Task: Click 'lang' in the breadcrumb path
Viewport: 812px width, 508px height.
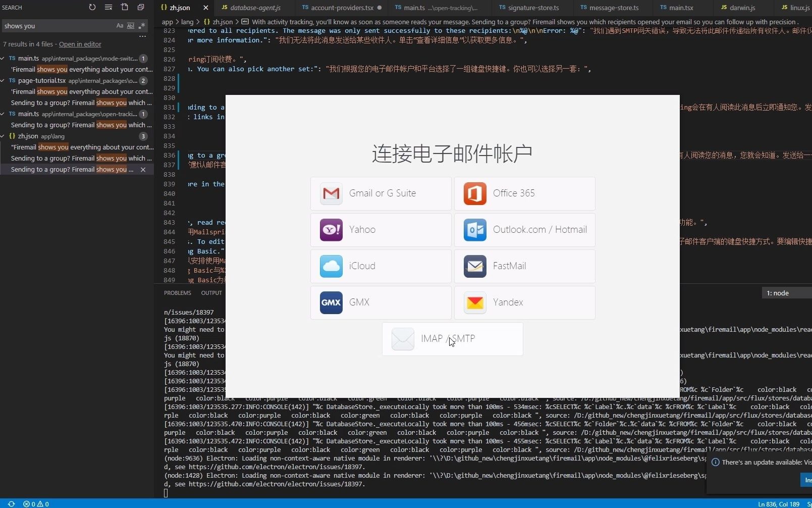Action: [x=187, y=22]
